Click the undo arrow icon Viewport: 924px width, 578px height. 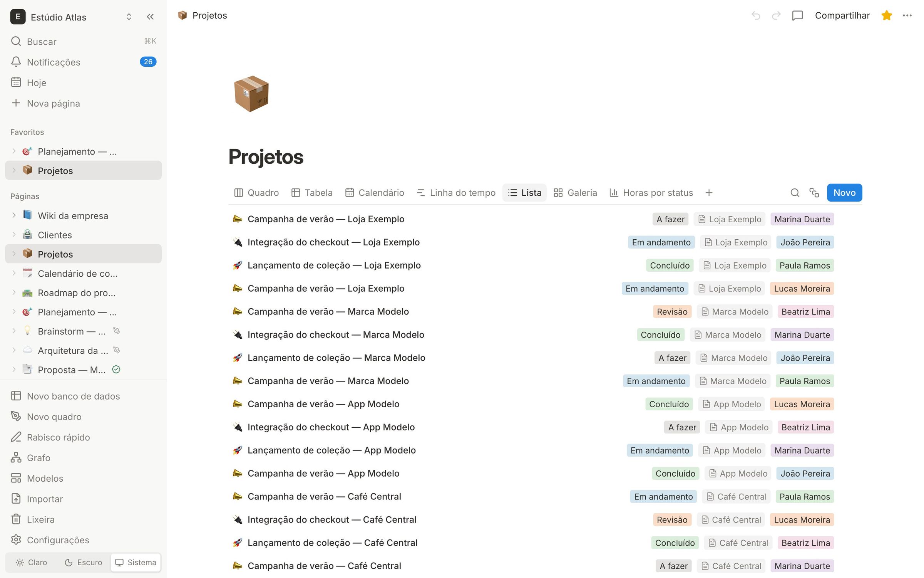[x=756, y=16]
